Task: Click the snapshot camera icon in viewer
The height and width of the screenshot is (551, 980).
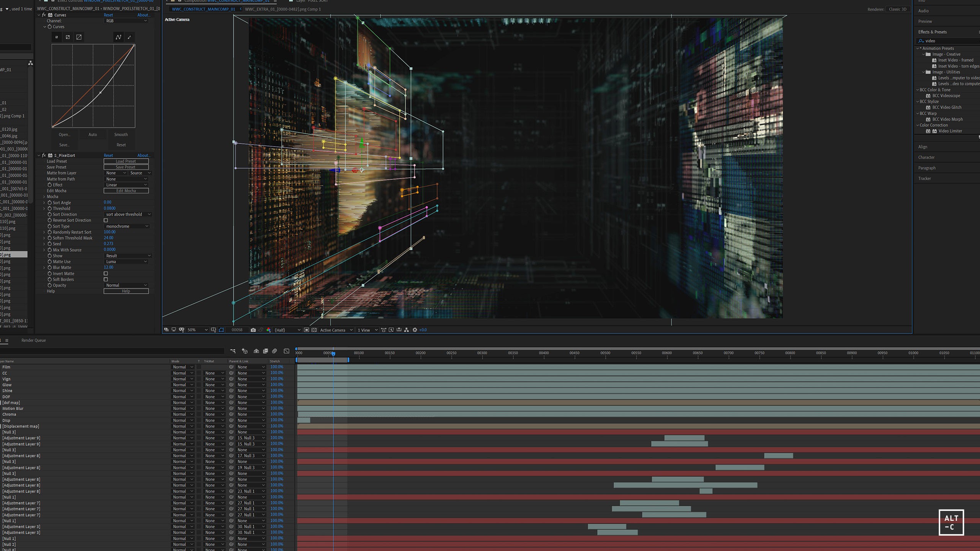Action: [x=253, y=330]
